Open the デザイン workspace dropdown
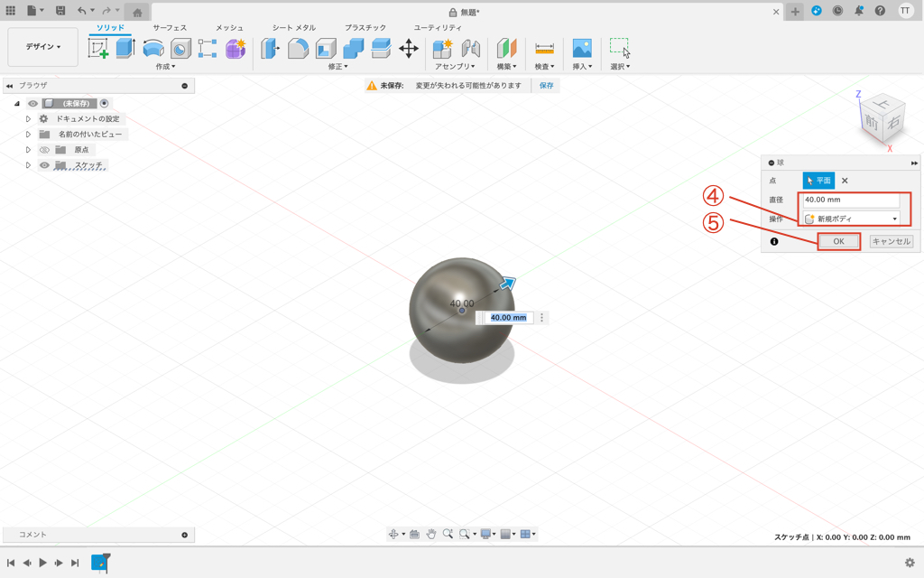Image resolution: width=924 pixels, height=578 pixels. click(x=43, y=47)
